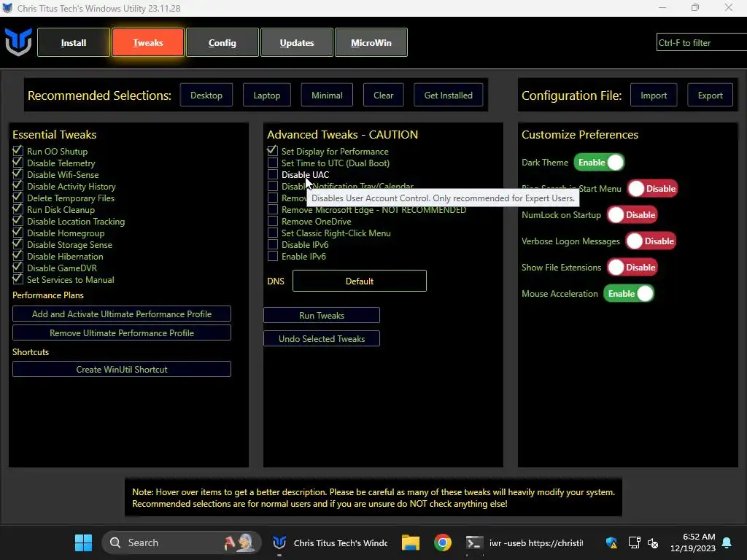Screen dimensions: 747x560
Task: Click the Run Tweaks button
Action: coord(322,315)
